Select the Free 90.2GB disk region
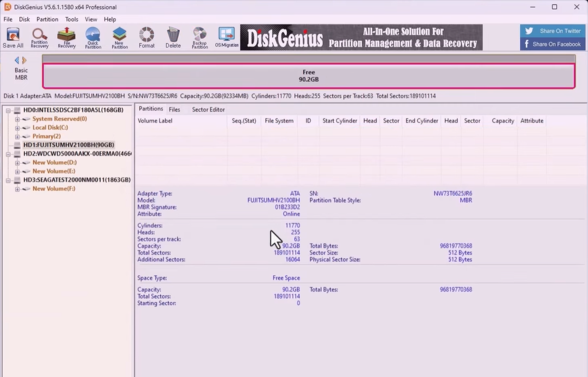 pos(309,76)
